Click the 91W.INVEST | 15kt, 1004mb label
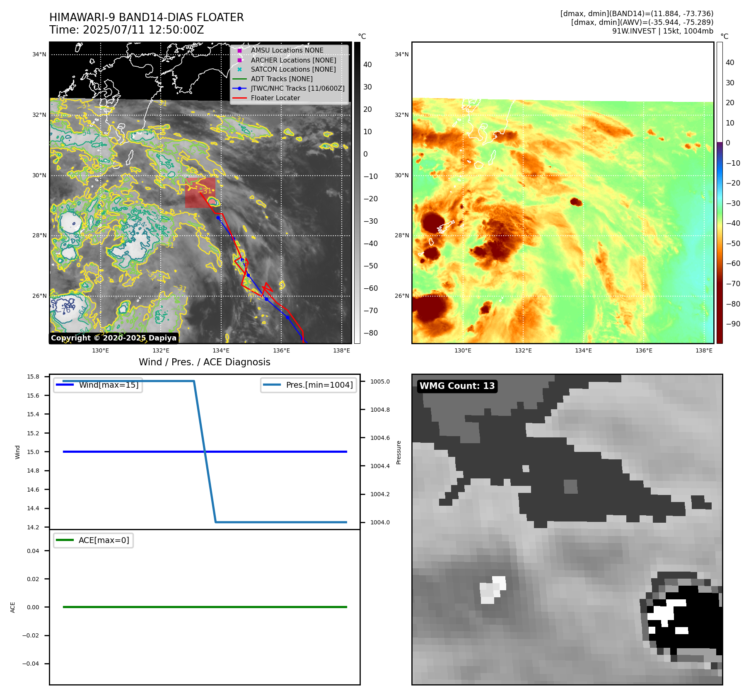Image resolution: width=751 pixels, height=700 pixels. [663, 31]
